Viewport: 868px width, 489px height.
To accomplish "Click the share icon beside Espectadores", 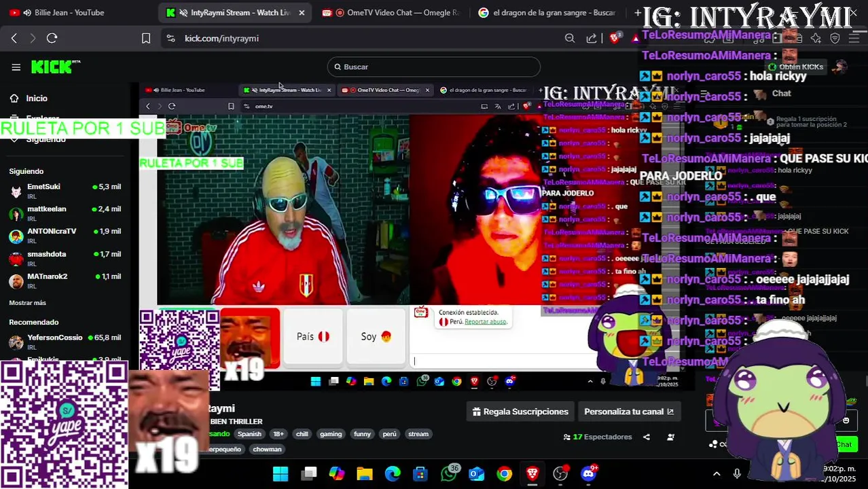I will click(647, 437).
